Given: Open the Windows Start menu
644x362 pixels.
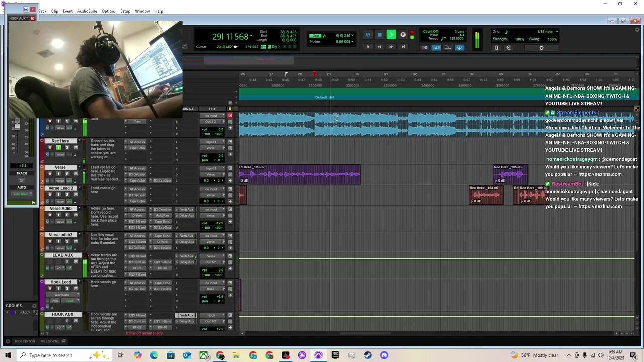Looking at the screenshot, I should point(8,355).
